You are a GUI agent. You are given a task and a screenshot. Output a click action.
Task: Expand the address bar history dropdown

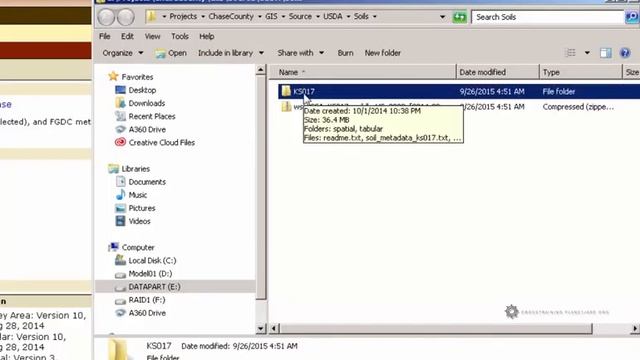[x=442, y=17]
